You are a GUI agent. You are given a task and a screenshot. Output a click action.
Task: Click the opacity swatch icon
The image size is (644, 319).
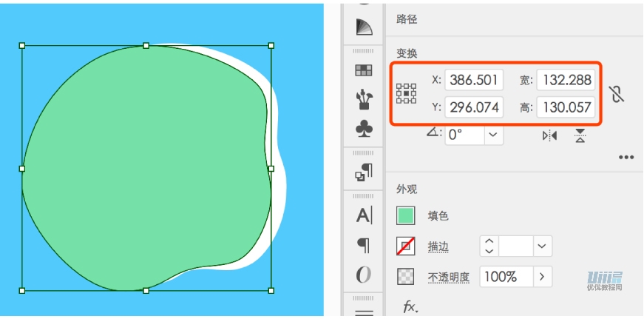coord(405,277)
